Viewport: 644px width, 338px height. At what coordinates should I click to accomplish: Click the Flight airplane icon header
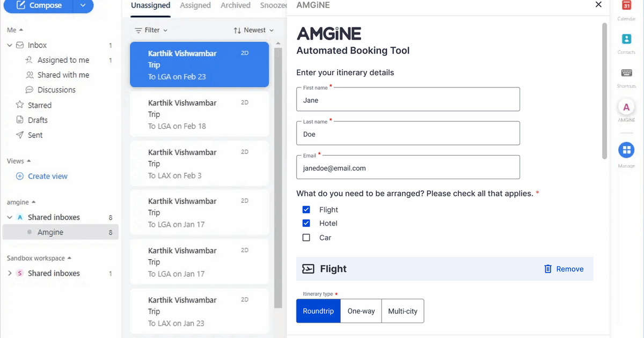(x=308, y=269)
